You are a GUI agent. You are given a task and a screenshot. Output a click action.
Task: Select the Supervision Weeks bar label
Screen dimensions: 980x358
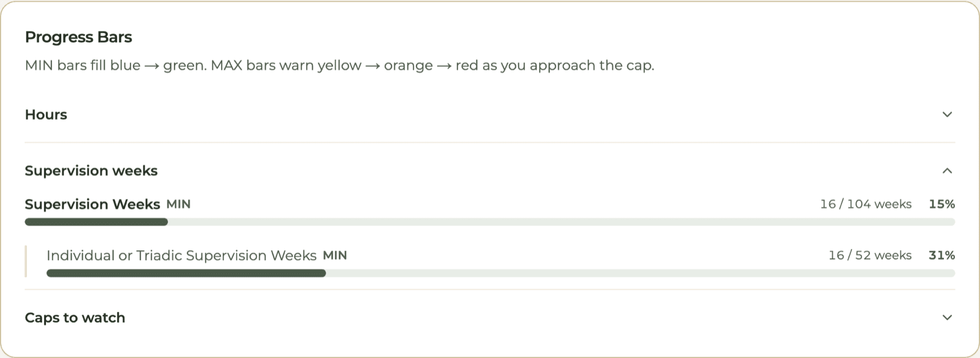pyautogui.click(x=92, y=204)
